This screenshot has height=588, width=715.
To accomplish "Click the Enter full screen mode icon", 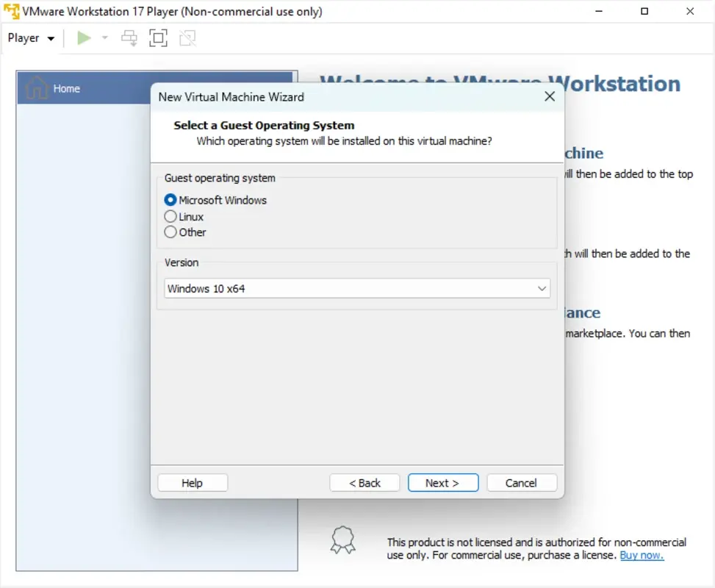I will (x=159, y=37).
